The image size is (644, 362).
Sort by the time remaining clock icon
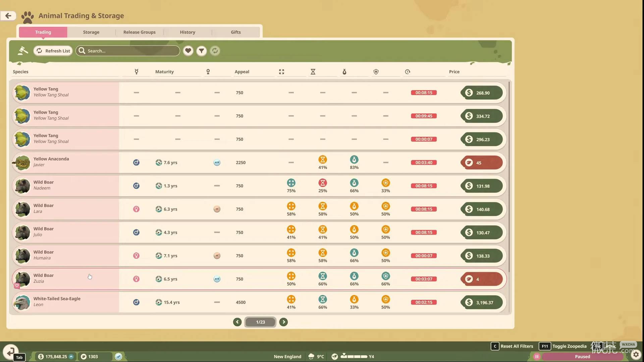[408, 71]
